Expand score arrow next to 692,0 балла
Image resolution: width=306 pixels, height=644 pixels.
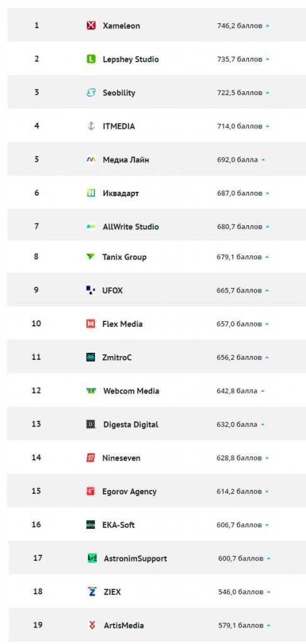pos(263,159)
